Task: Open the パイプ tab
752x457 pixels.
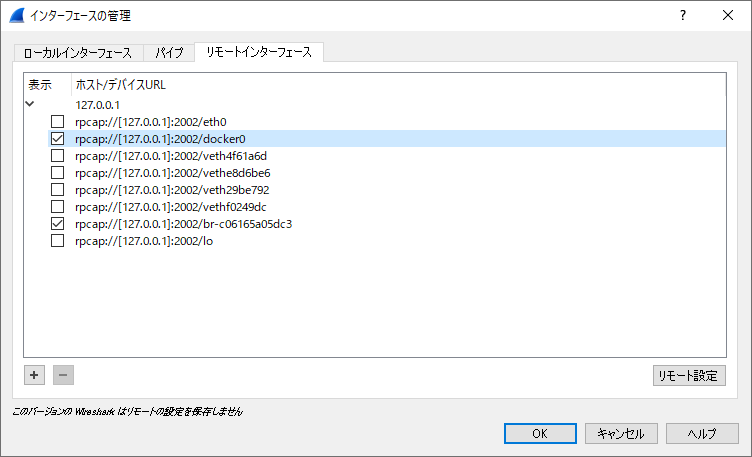Action: pos(169,53)
